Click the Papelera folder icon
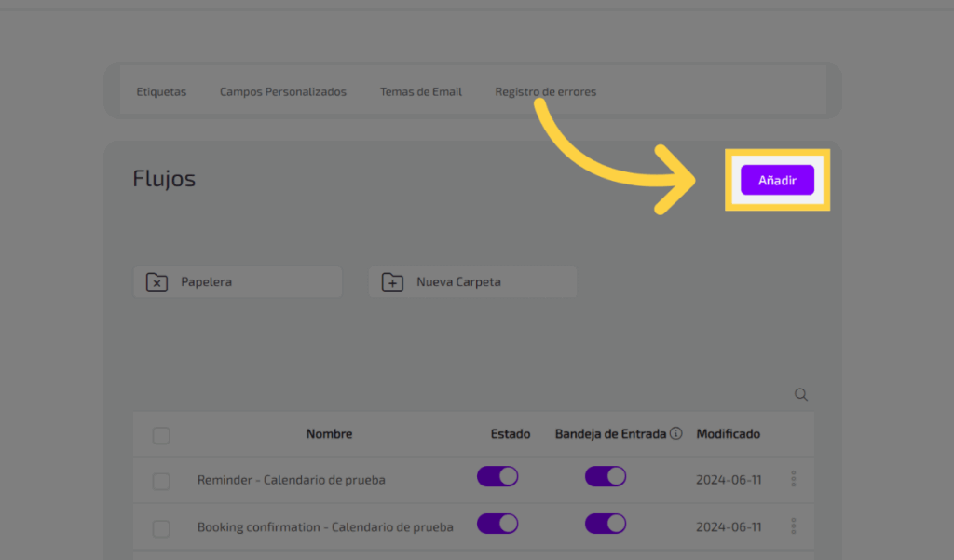Screen dimensions: 954x560 tap(157, 282)
